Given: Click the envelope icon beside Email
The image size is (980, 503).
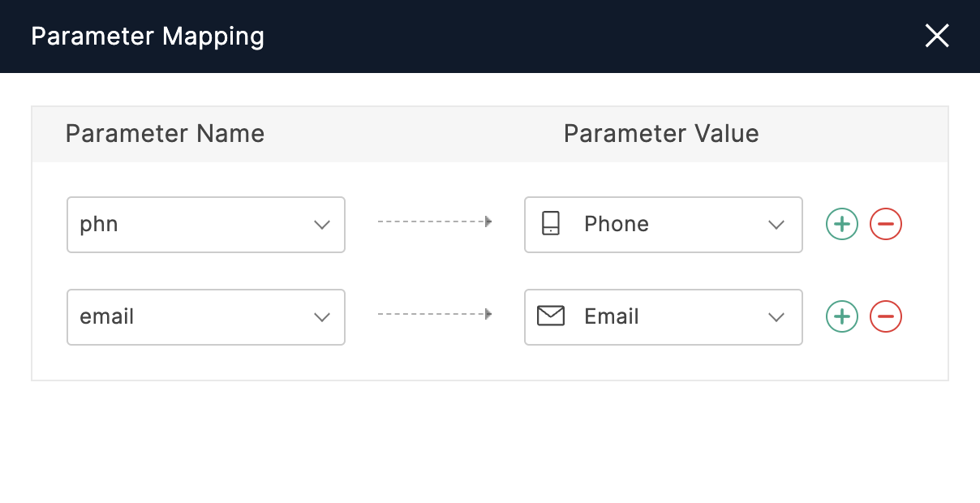Looking at the screenshot, I should point(551,316).
